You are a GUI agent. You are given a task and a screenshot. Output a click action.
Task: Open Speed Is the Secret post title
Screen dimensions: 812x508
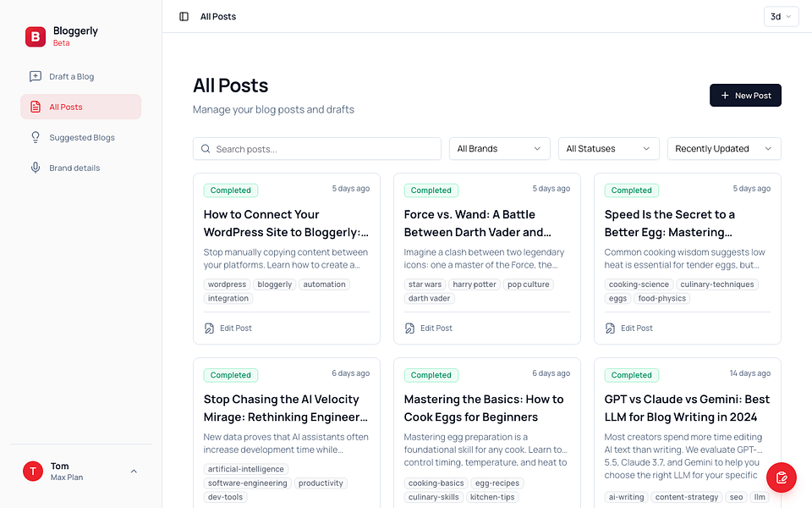coord(670,224)
